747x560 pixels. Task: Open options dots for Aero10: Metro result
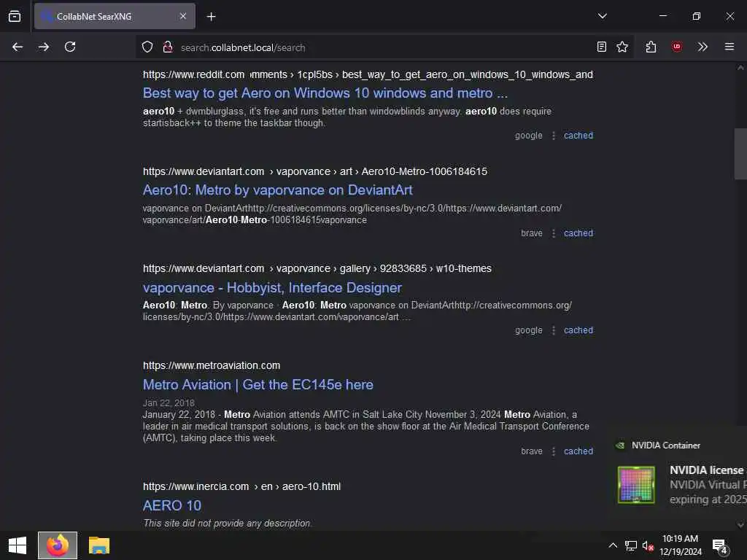[553, 233]
